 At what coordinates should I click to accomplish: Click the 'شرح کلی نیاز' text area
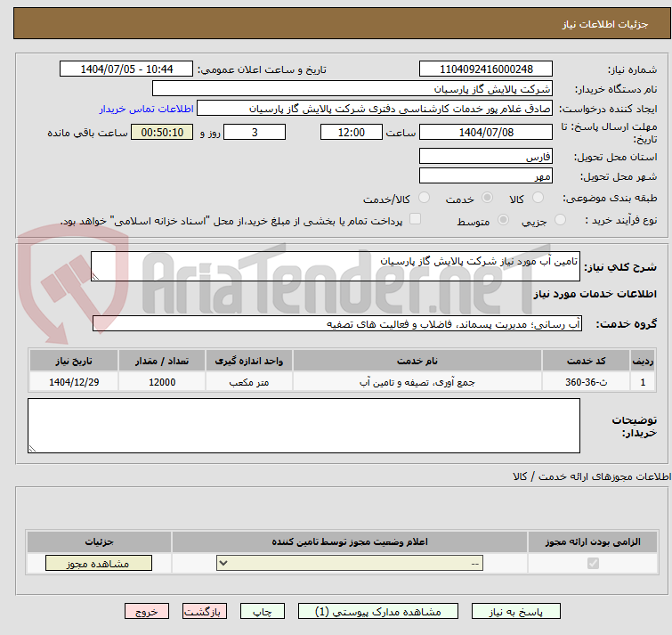[x=336, y=266]
